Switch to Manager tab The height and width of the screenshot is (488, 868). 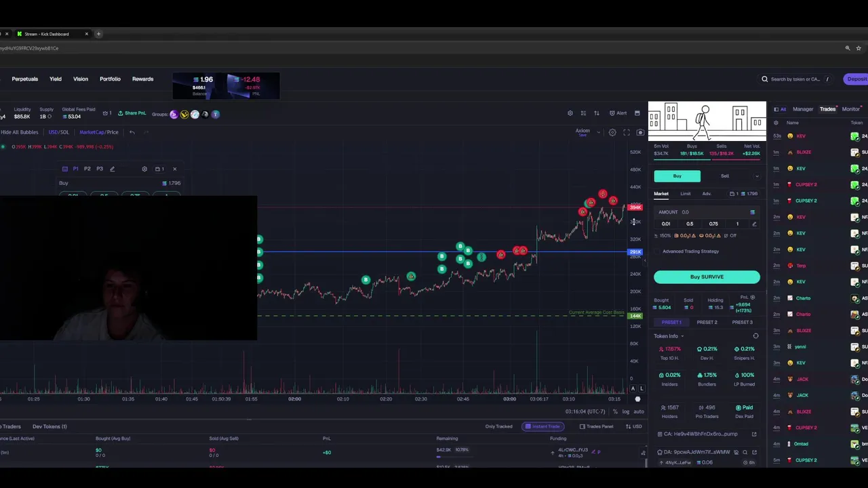(x=803, y=109)
